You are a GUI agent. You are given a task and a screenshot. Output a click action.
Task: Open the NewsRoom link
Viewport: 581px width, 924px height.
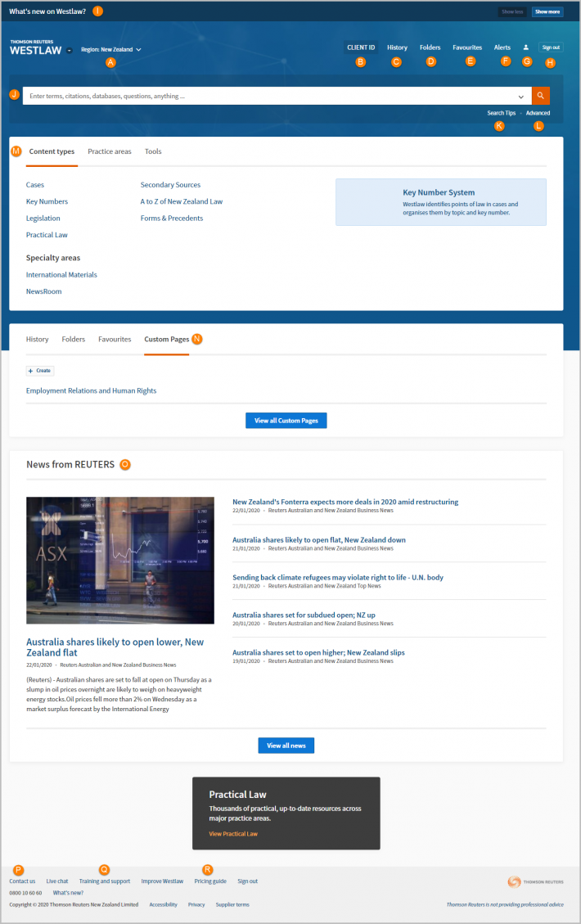click(x=43, y=291)
